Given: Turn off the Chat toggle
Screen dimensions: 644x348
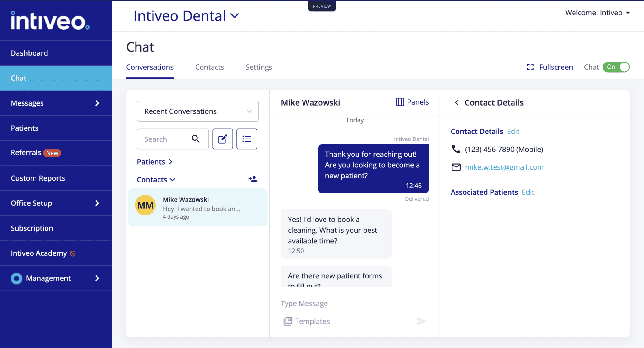Looking at the screenshot, I should pyautogui.click(x=616, y=67).
